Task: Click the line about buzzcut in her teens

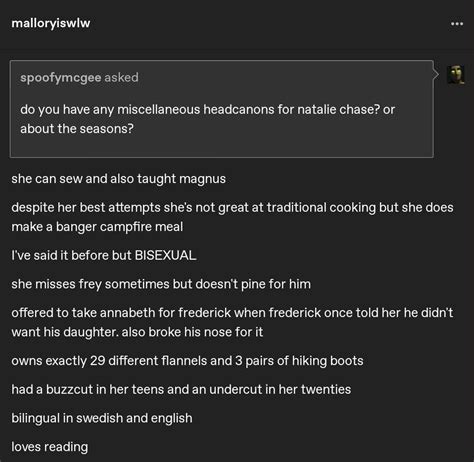Action: tap(181, 390)
